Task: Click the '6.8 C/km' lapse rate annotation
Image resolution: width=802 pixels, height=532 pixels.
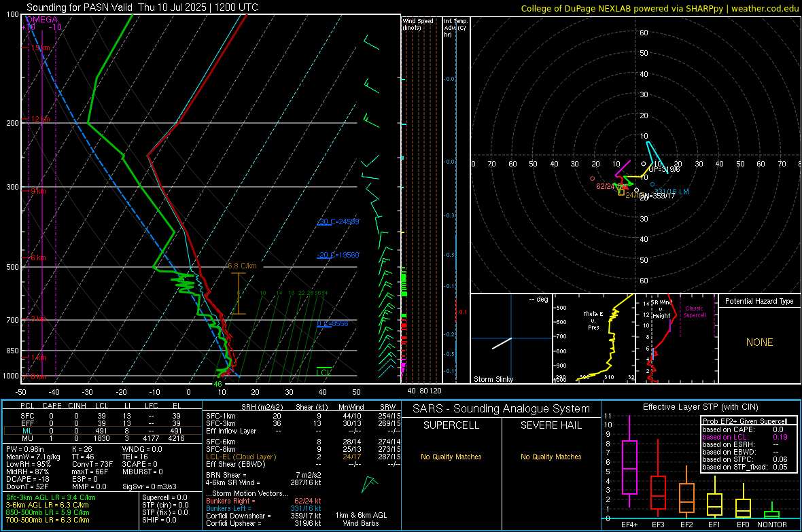Action: pos(242,266)
